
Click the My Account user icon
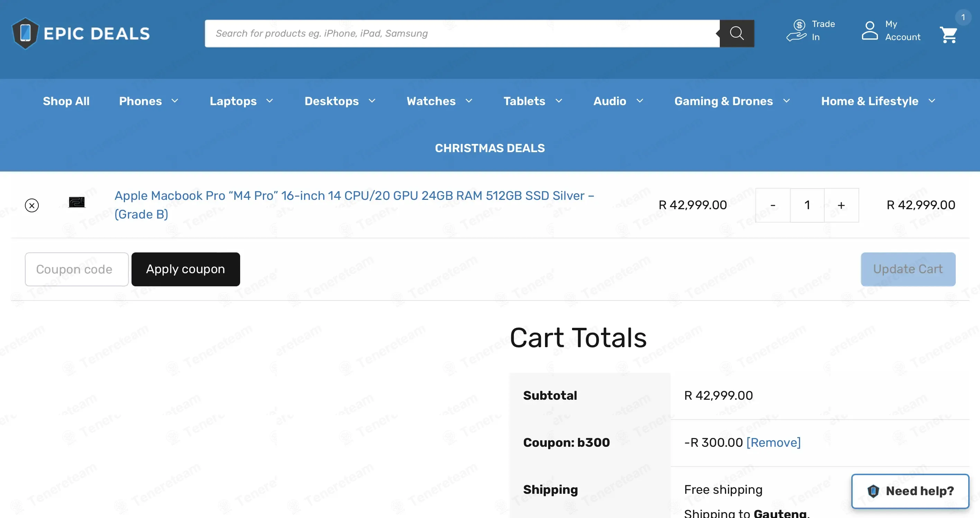(x=870, y=30)
